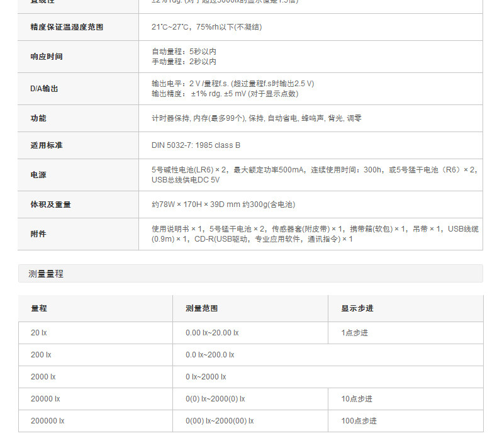Image resolution: width=497 pixels, height=448 pixels.
Task: Select the 精度保证温湿度范围 label cell
Action: 78,27
